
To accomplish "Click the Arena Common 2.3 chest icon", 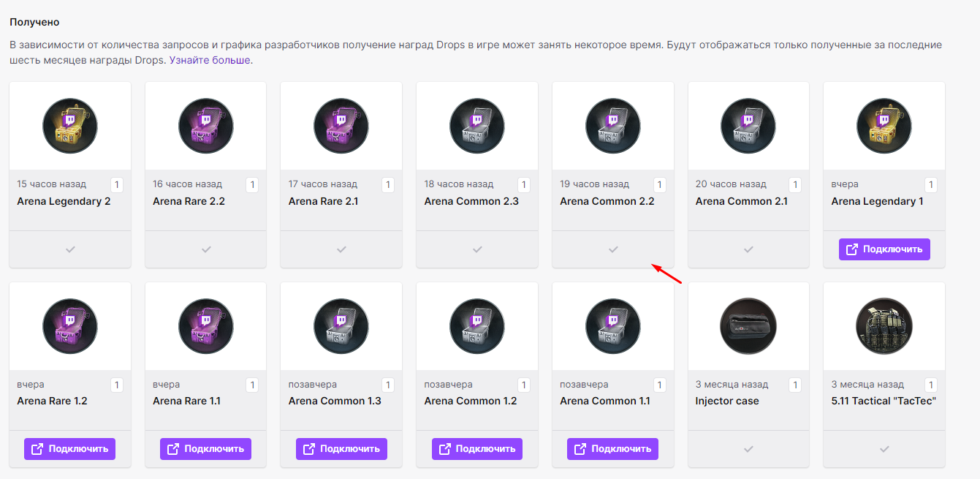I will (x=476, y=126).
